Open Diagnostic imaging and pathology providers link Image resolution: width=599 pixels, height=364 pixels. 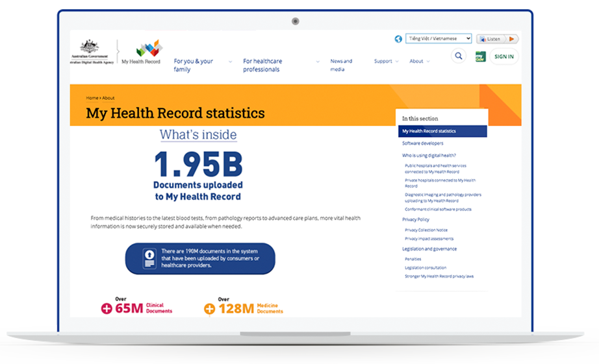coord(443,198)
